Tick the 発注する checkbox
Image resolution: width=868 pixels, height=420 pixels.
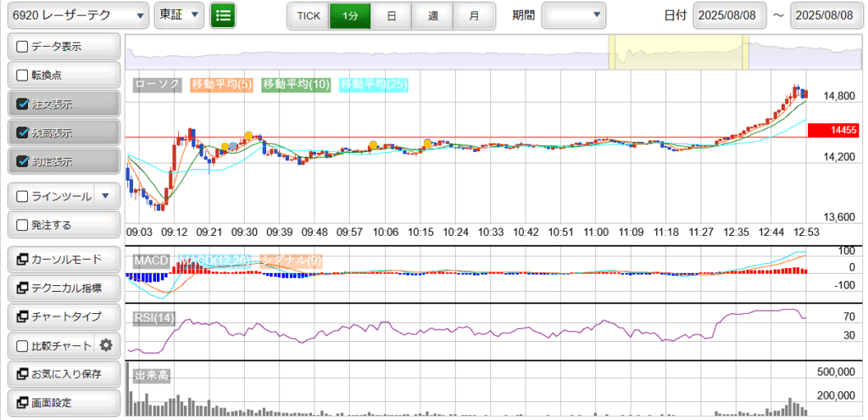click(x=23, y=226)
